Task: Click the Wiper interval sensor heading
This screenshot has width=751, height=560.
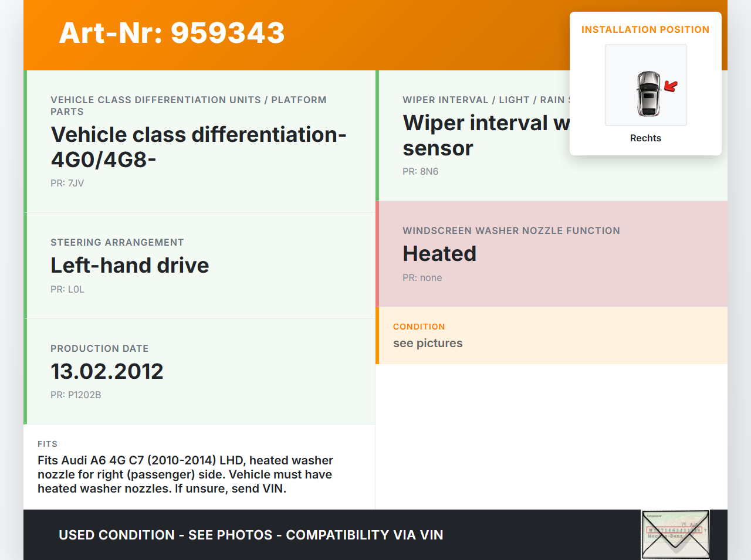Action: point(485,135)
